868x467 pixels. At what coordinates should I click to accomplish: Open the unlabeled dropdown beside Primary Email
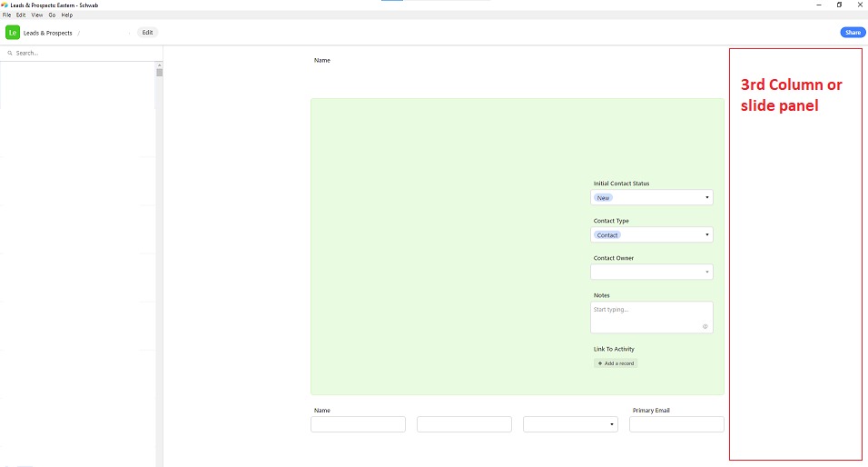pyautogui.click(x=570, y=424)
